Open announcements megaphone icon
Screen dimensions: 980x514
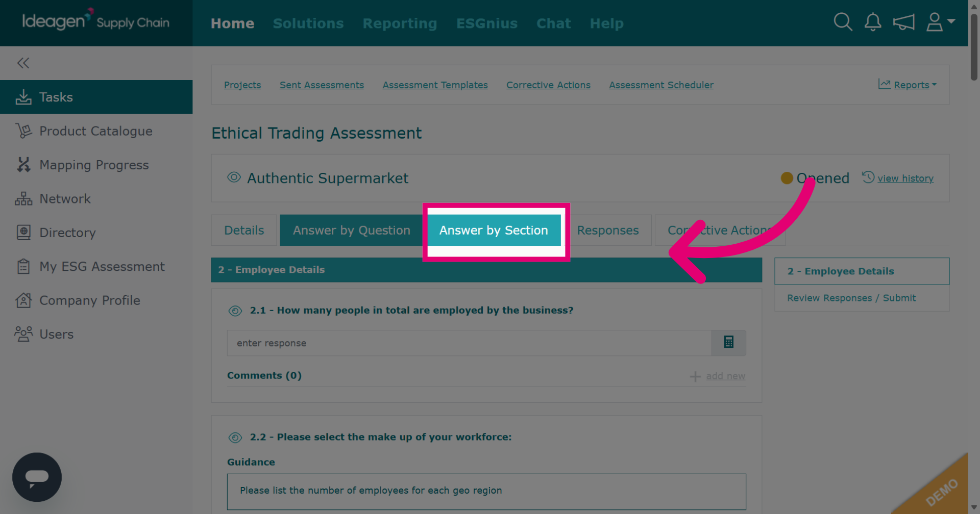[903, 22]
